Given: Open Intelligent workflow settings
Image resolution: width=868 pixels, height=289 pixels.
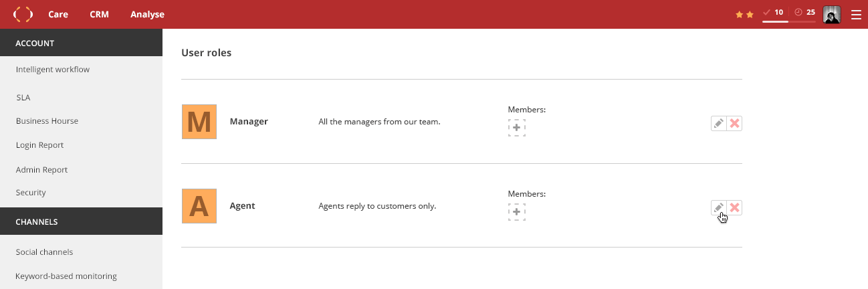Looking at the screenshot, I should click(53, 69).
